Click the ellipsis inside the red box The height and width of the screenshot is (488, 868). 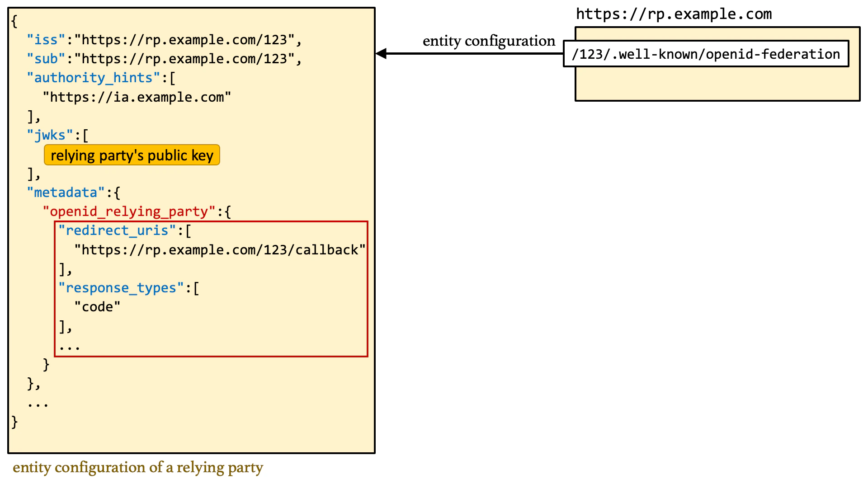70,347
